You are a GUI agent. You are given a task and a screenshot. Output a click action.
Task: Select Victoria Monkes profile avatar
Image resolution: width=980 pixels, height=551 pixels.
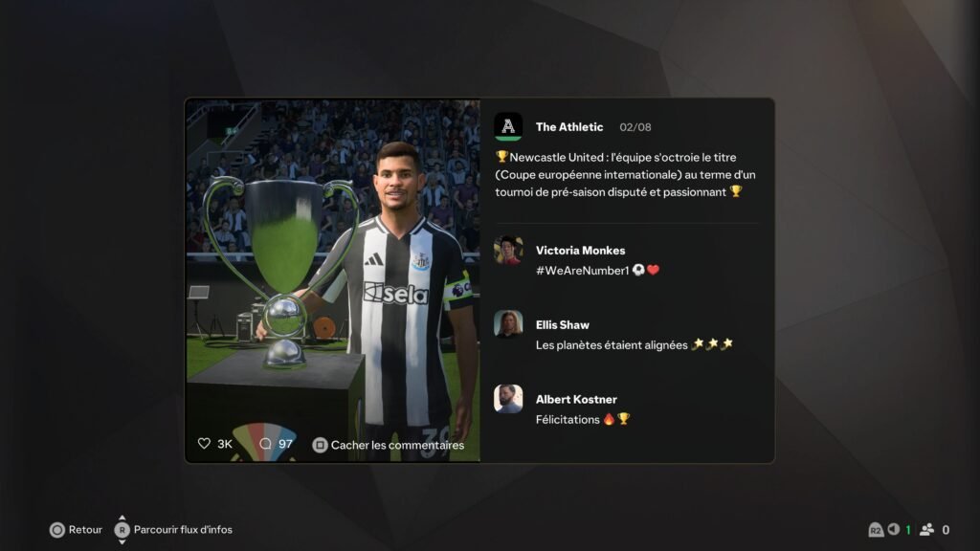tap(508, 250)
